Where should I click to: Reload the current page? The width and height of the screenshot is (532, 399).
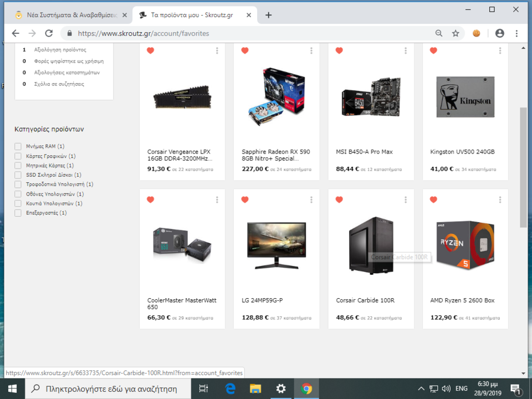tap(49, 33)
